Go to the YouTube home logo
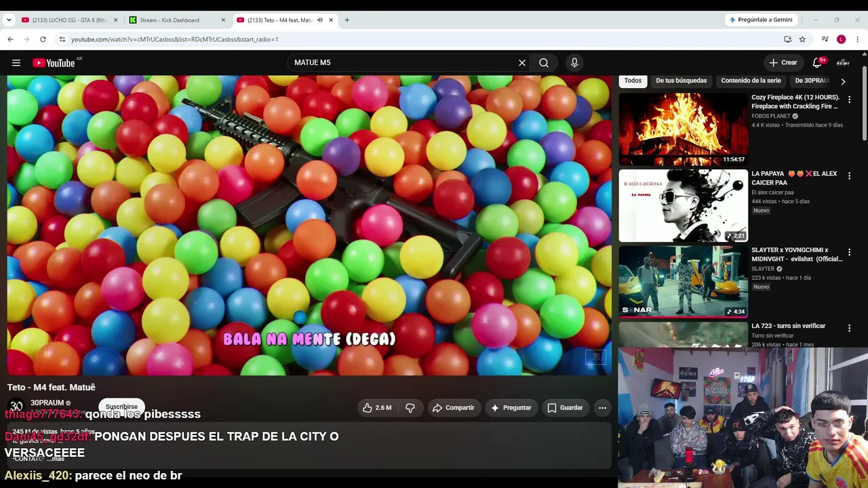Image resolution: width=868 pixels, height=488 pixels. [x=54, y=63]
